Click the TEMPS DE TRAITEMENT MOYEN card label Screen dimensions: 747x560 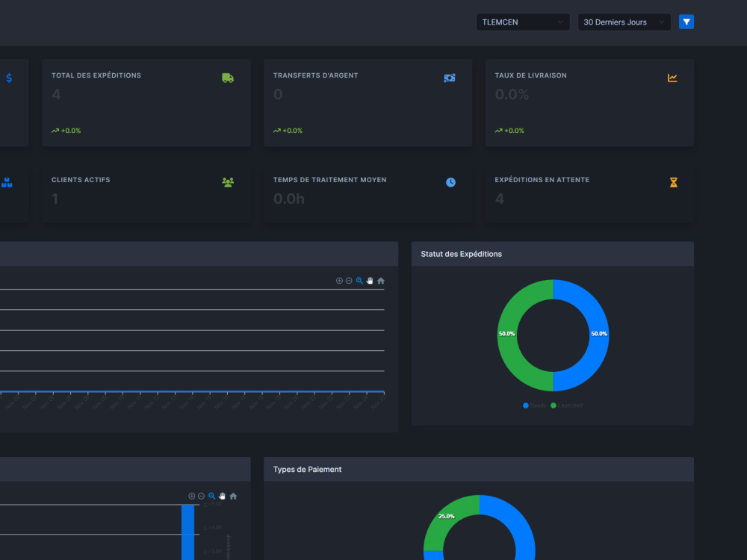(329, 179)
